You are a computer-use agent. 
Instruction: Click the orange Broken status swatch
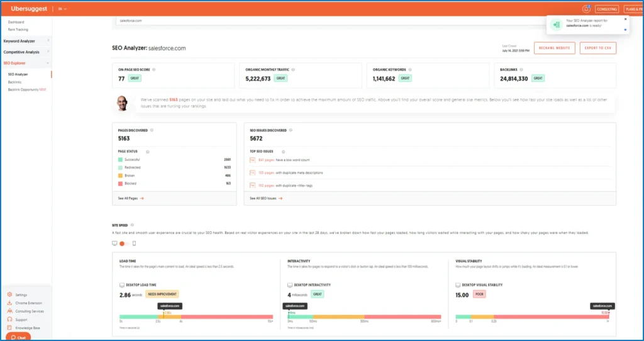pyautogui.click(x=120, y=176)
